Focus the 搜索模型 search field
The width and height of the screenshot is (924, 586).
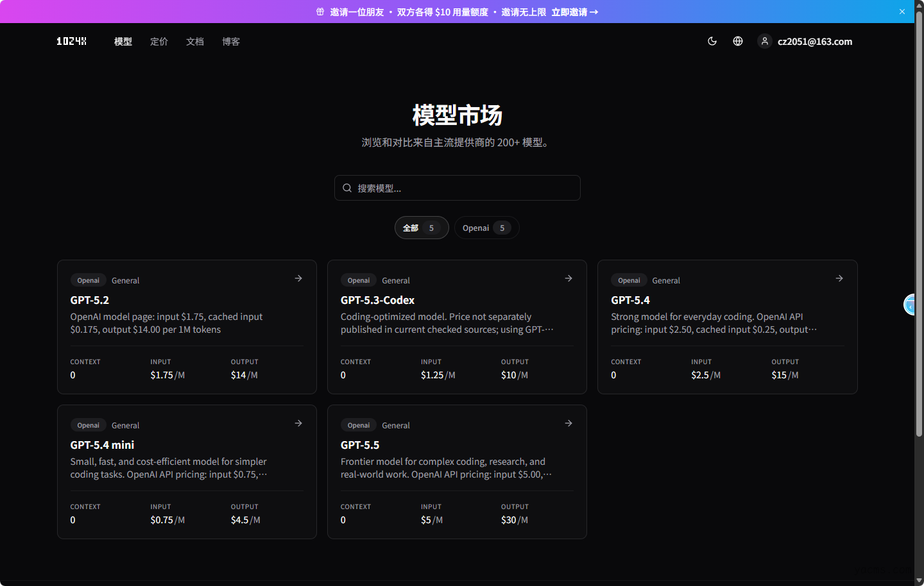click(x=458, y=188)
